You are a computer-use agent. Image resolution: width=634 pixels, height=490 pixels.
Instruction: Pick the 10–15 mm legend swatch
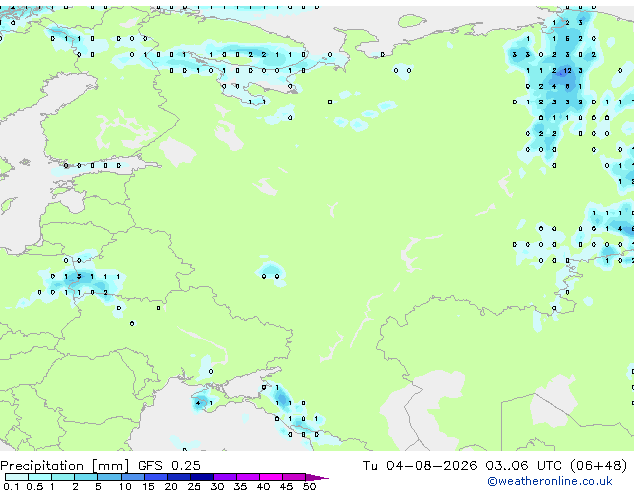click(x=132, y=477)
